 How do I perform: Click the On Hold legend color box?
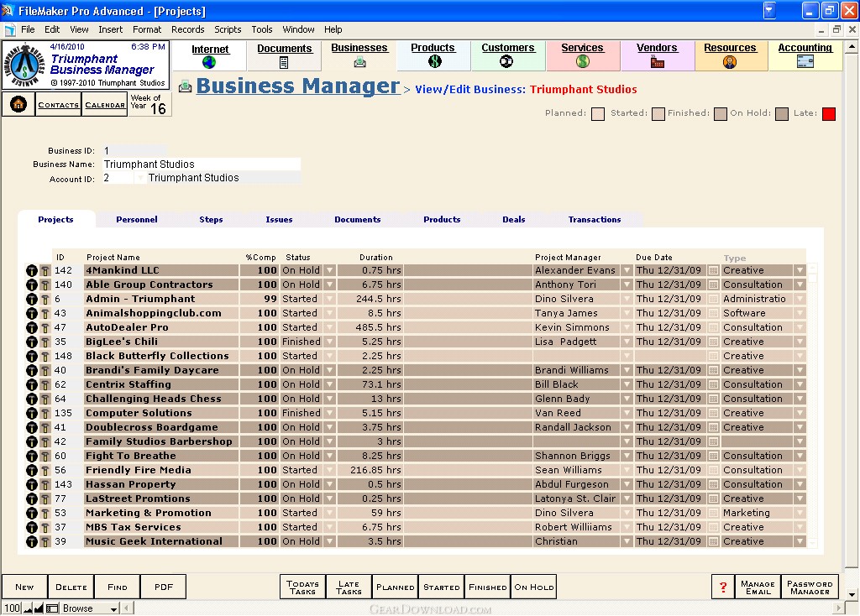click(x=782, y=113)
